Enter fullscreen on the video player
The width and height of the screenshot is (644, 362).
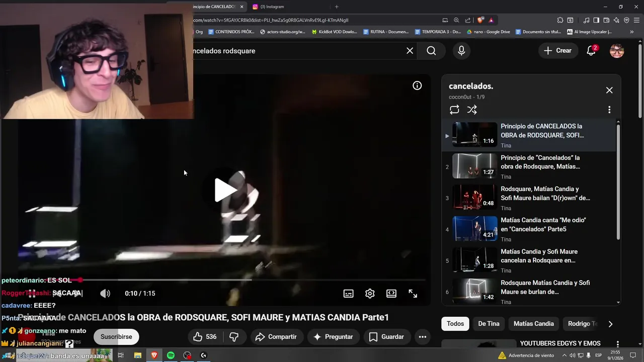[x=413, y=294]
